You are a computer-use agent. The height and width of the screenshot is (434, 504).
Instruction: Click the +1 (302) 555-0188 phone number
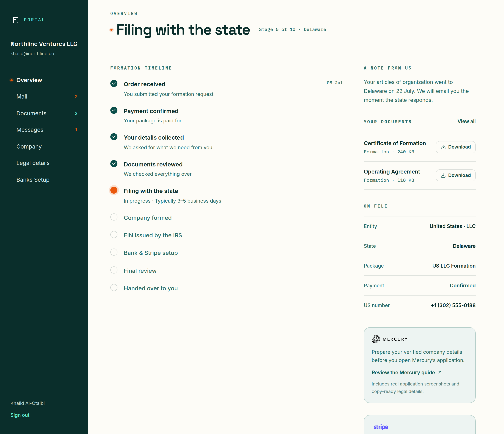coord(453,305)
